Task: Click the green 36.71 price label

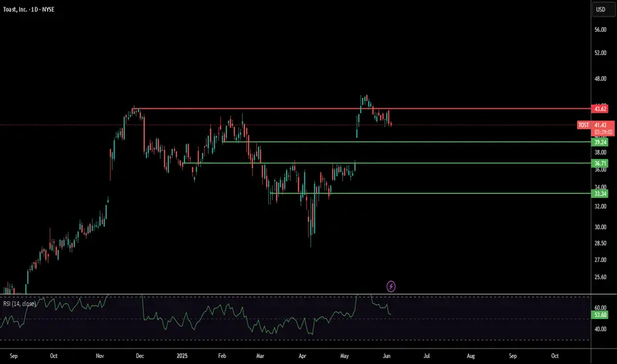Action: (600, 163)
